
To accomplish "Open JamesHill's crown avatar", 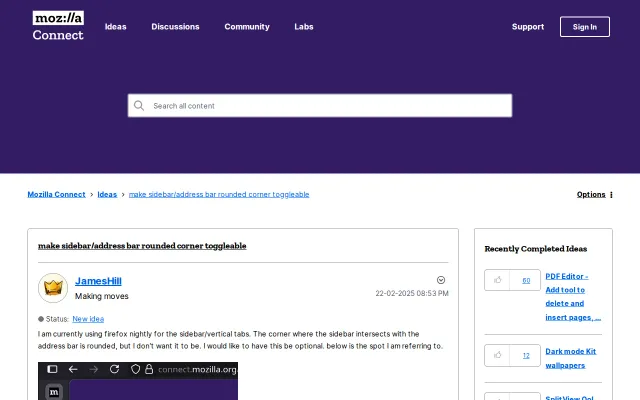I will (53, 288).
